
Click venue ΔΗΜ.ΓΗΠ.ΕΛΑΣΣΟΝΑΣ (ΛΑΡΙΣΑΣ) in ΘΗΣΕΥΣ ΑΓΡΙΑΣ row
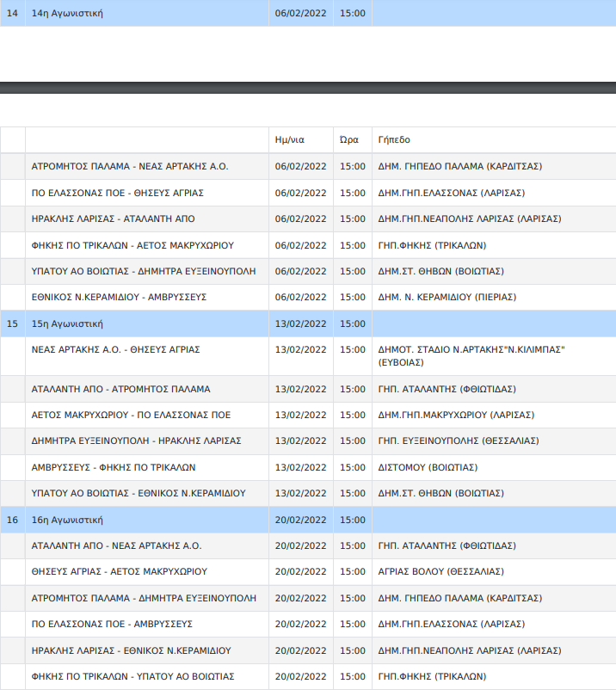pos(452,193)
